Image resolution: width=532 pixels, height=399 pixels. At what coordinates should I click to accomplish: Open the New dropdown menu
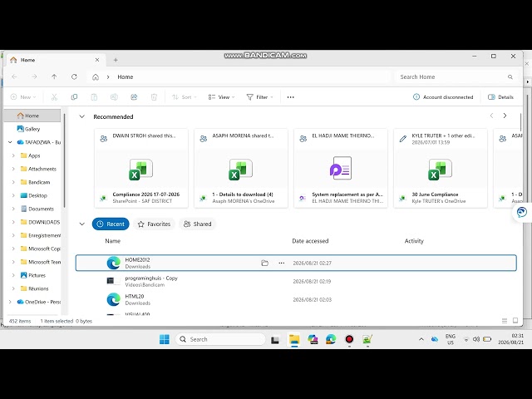coord(23,97)
